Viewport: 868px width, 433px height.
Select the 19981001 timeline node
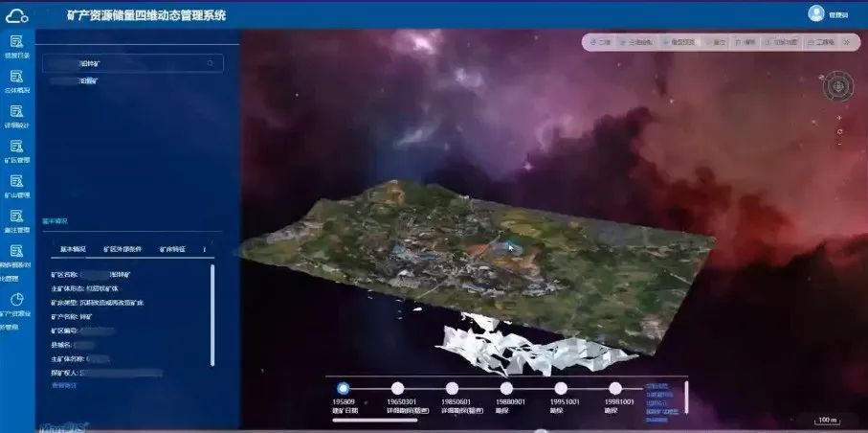615,388
